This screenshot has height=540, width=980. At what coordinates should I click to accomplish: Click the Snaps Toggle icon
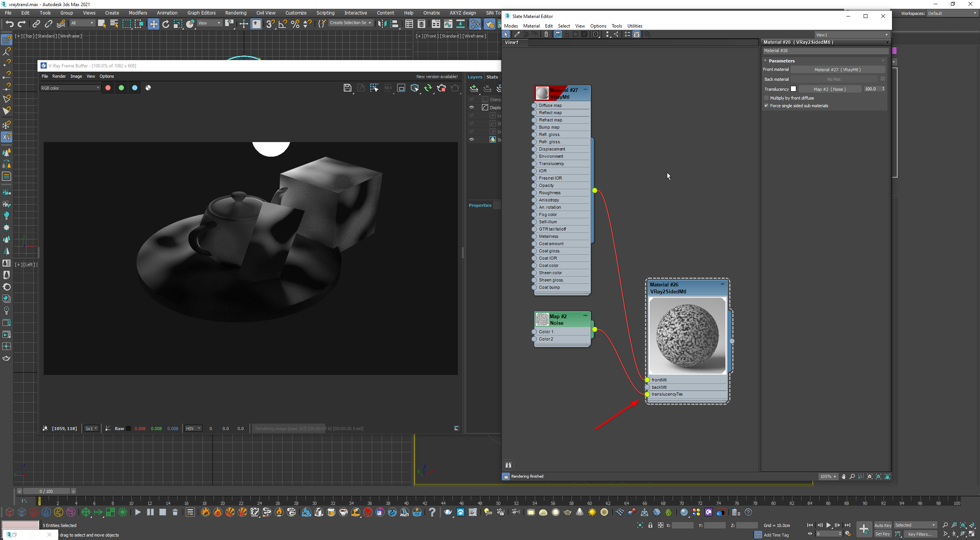point(270,25)
